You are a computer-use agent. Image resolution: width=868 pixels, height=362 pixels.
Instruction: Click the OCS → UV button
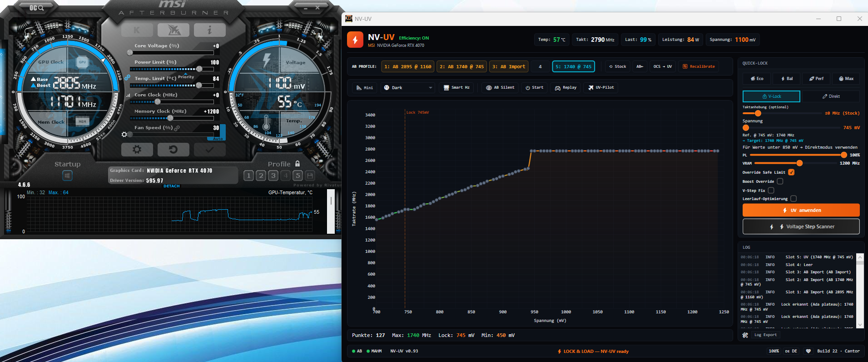(x=663, y=66)
